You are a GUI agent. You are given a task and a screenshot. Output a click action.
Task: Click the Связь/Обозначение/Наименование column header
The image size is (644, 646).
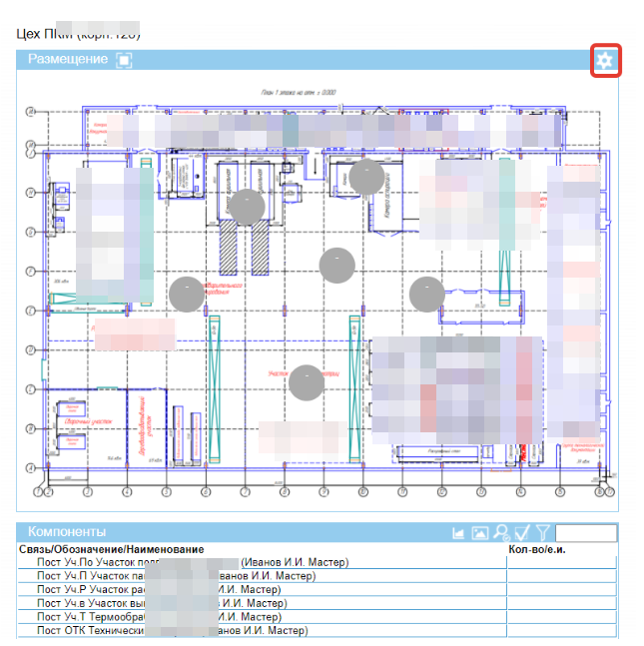112,549
